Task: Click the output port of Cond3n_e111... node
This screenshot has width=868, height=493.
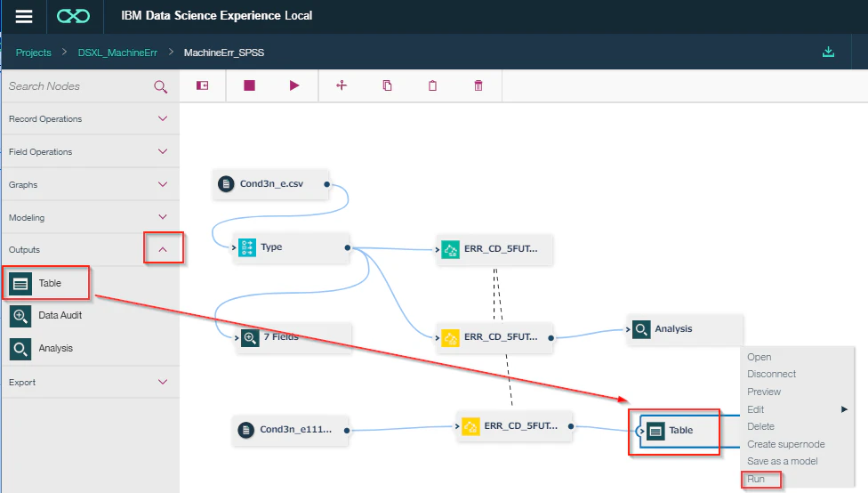Action: (x=347, y=431)
